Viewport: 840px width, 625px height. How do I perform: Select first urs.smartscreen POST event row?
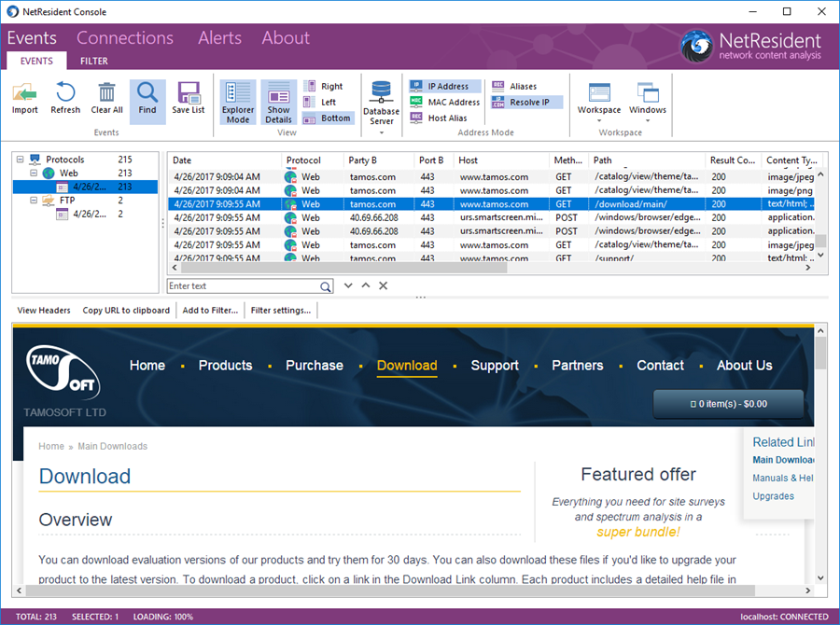point(491,217)
